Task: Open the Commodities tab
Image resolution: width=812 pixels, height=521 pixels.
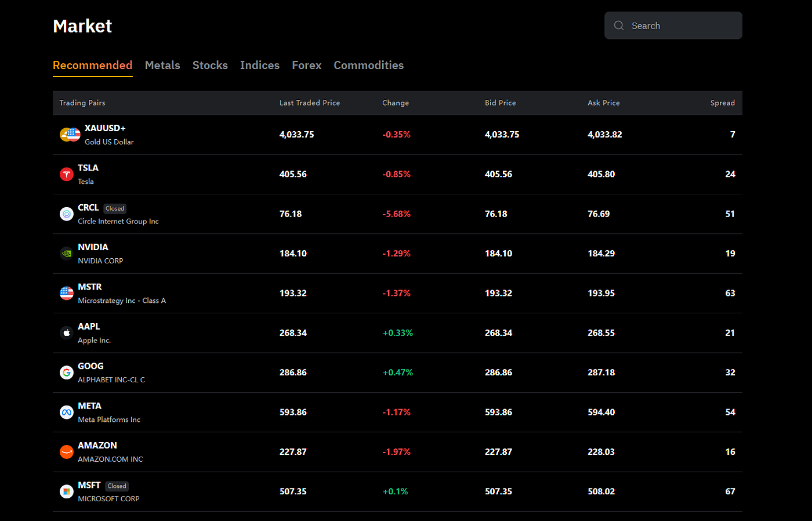Action: tap(369, 66)
